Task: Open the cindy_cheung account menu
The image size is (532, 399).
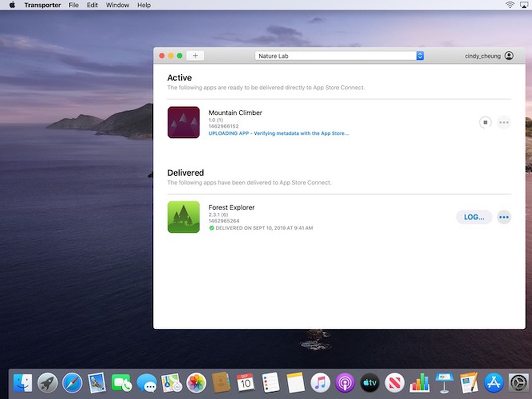Action: (x=489, y=56)
